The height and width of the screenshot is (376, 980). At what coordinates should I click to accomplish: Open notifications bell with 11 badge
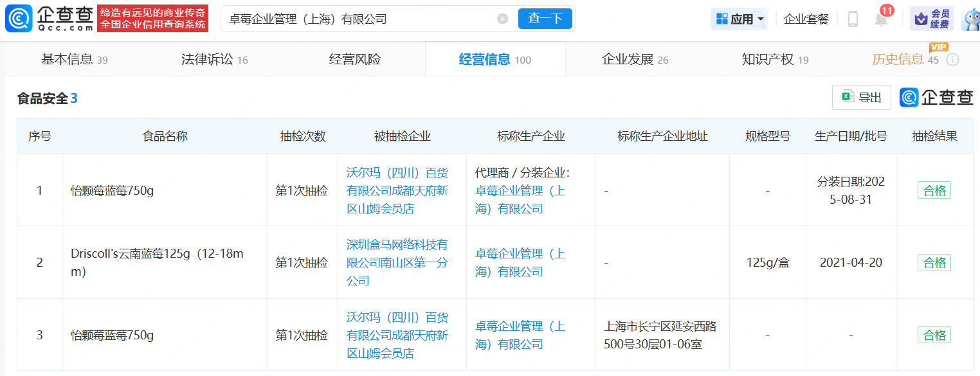(881, 19)
